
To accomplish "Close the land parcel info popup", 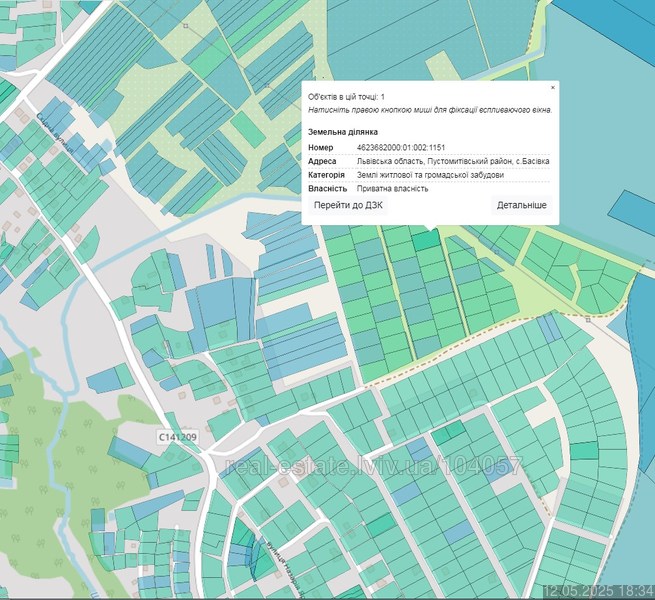I will (553, 88).
